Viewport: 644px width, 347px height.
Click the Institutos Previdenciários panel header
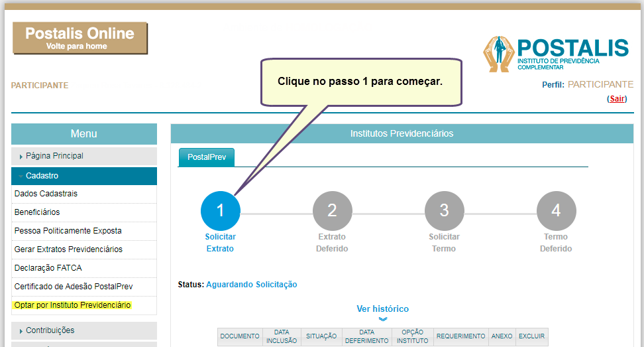tap(402, 133)
